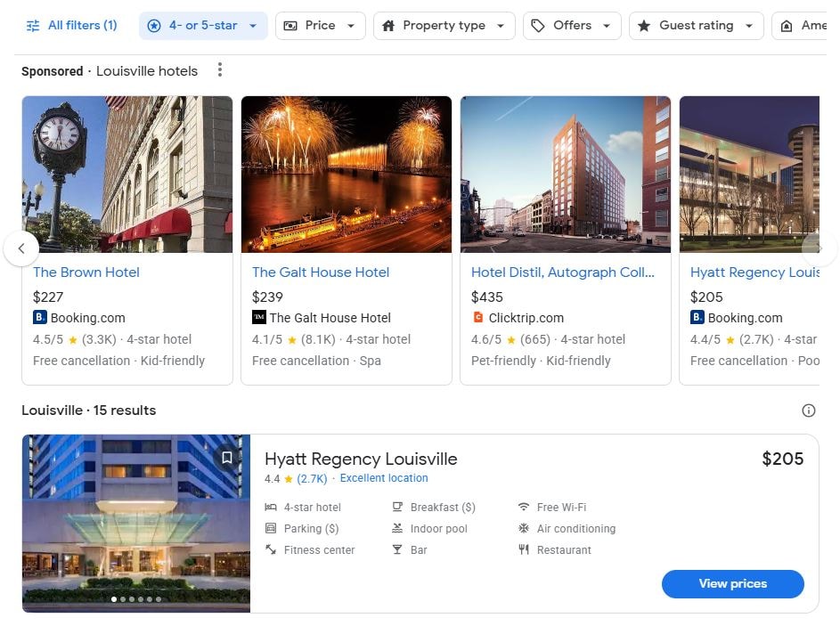The width and height of the screenshot is (840, 626).
Task: Click the Sponsored · Louisville hotels label
Action: point(110,70)
